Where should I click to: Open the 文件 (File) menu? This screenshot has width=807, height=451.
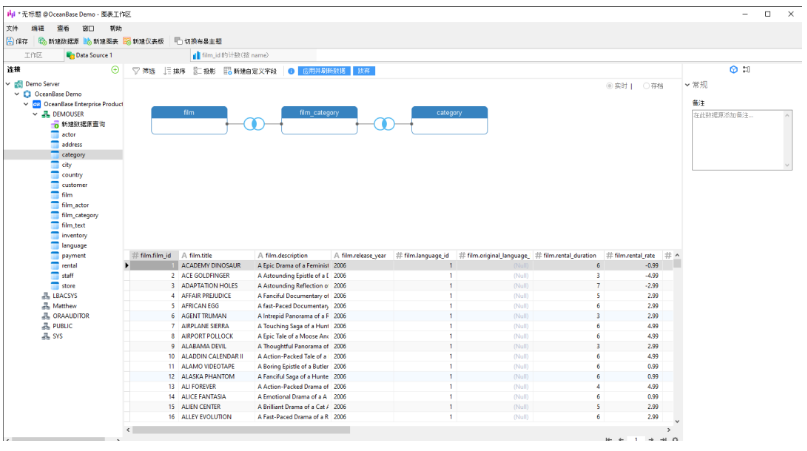(12, 28)
